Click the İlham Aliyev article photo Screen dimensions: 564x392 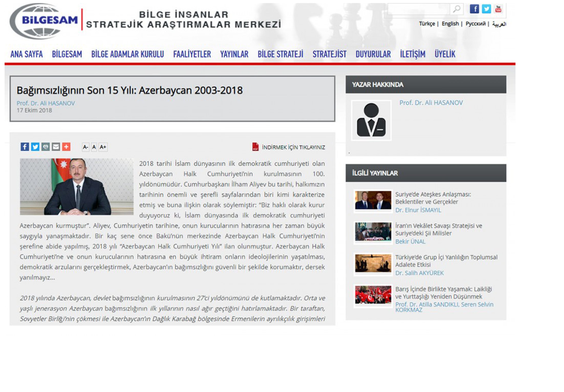[77, 187]
